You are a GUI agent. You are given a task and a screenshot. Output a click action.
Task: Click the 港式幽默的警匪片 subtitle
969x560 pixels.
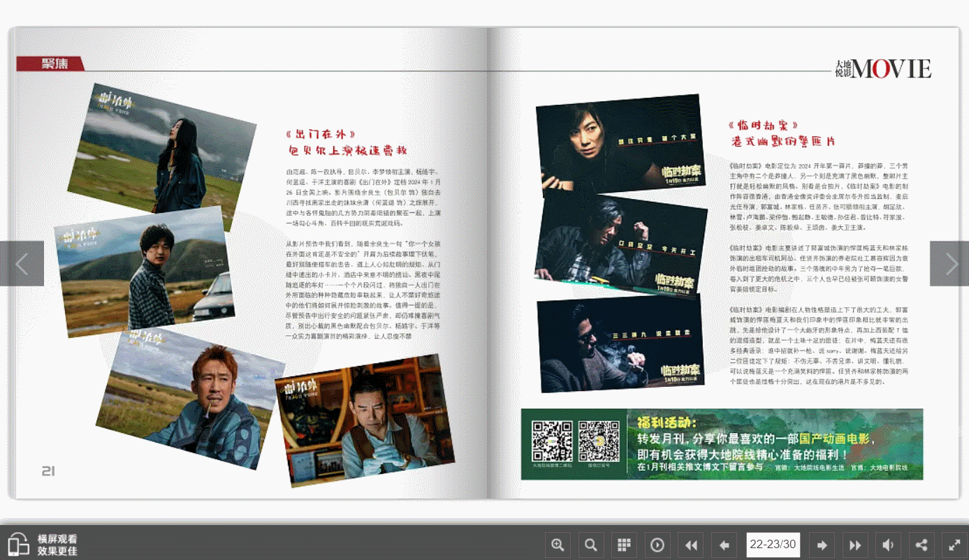tap(782, 142)
